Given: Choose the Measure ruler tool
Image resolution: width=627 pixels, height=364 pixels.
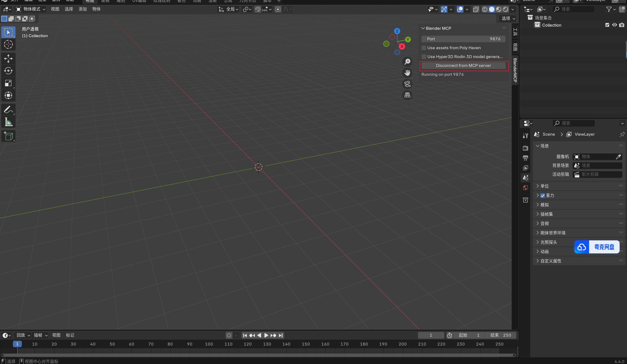Looking at the screenshot, I should point(8,122).
